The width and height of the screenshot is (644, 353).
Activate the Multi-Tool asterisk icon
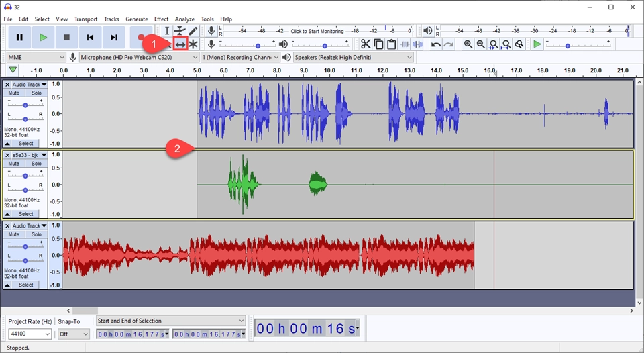coord(193,44)
